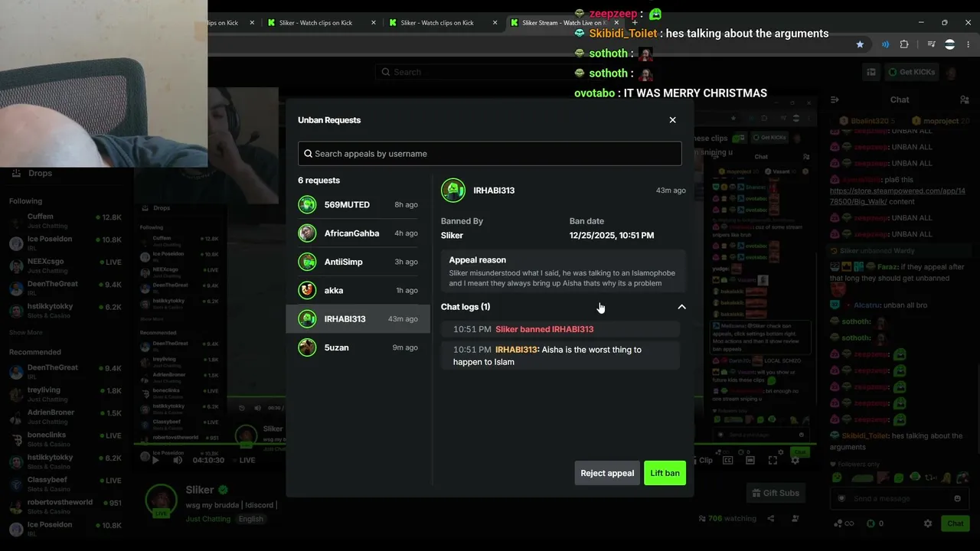Open Classybeef channel under Recommended
The height and width of the screenshot is (551, 980).
coord(67,484)
